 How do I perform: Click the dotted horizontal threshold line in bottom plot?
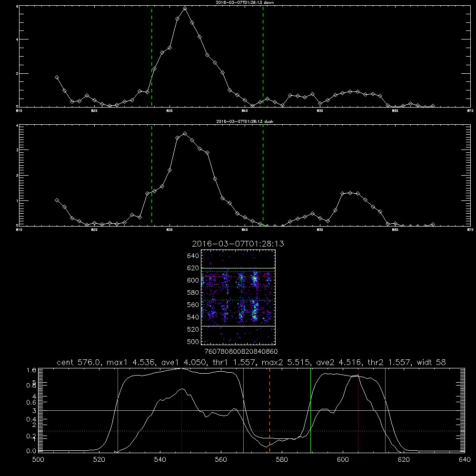point(251,431)
